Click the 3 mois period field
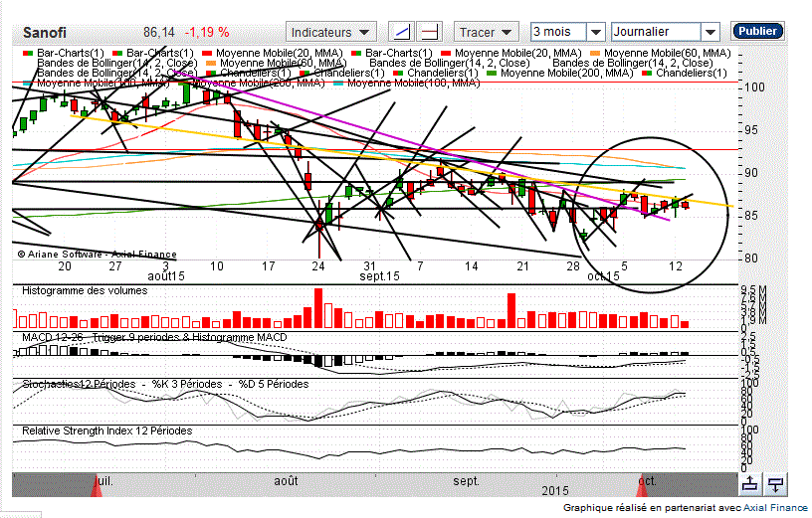 click(x=558, y=32)
